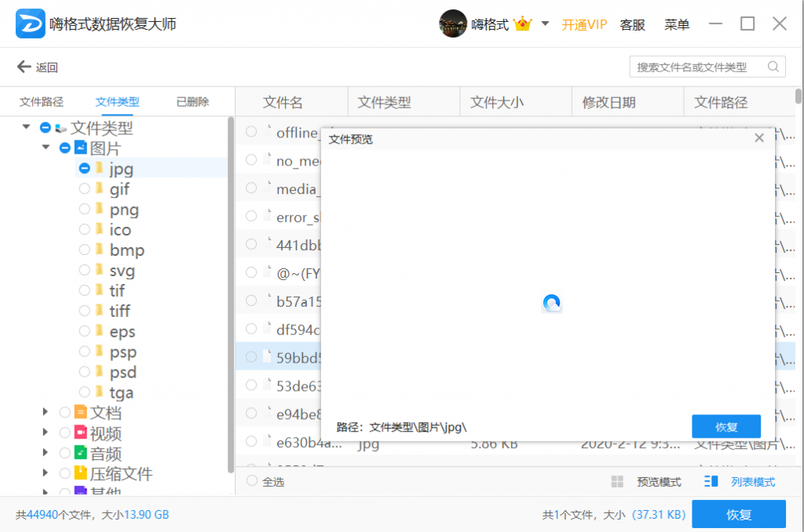Screen dimensions: 804x532
Task: Check the gif file type radio
Action: (x=85, y=188)
